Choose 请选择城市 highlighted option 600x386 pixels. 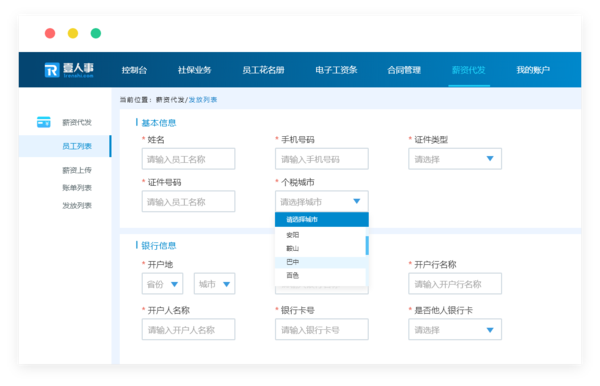[321, 220]
